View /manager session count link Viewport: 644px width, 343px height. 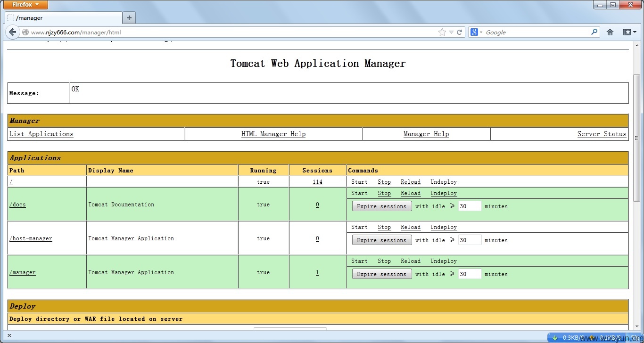pyautogui.click(x=317, y=272)
